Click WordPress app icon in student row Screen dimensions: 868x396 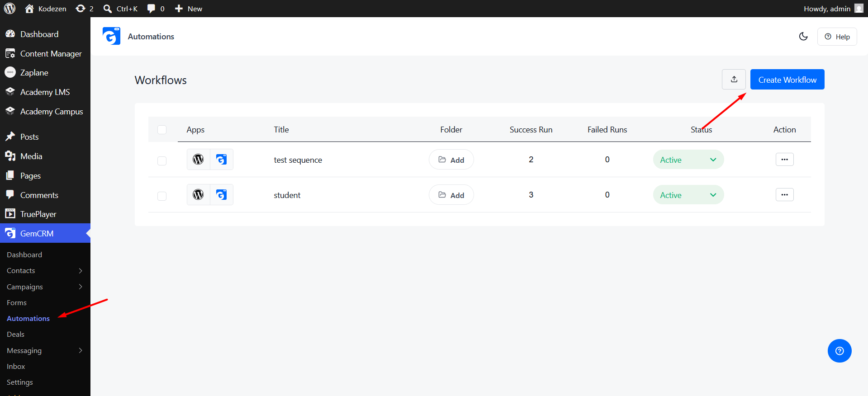click(x=198, y=195)
